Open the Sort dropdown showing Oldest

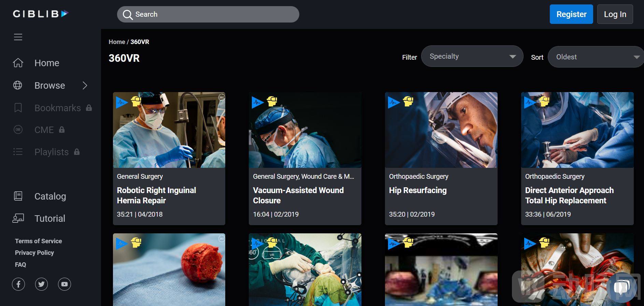tap(596, 57)
